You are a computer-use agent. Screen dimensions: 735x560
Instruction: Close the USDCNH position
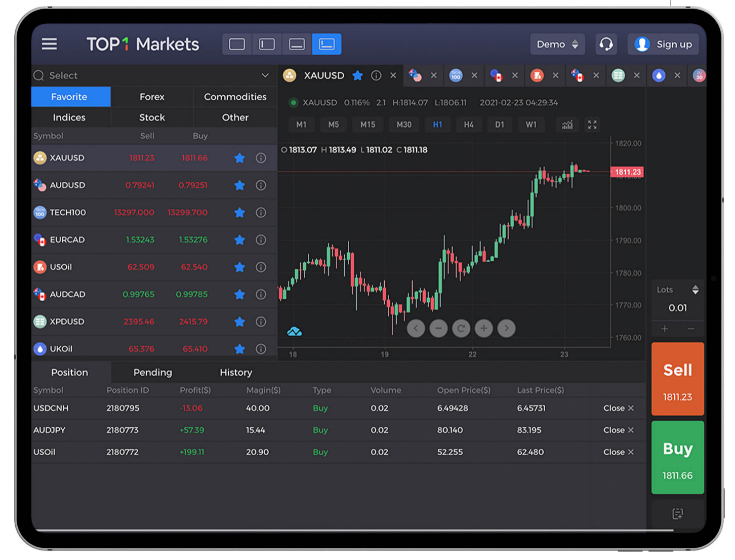[x=618, y=408]
